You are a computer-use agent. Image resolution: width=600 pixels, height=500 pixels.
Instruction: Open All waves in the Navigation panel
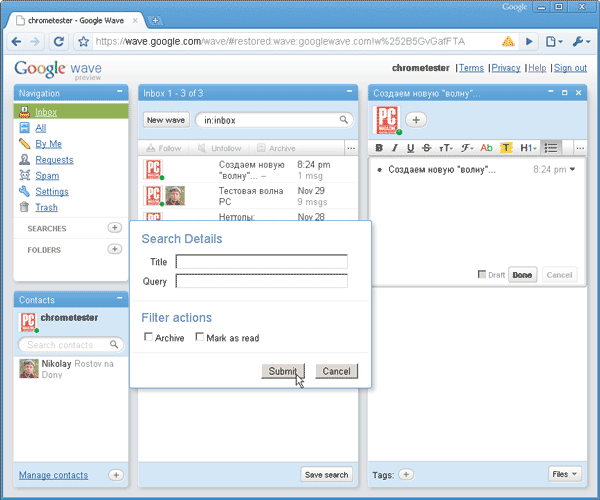pyautogui.click(x=41, y=128)
